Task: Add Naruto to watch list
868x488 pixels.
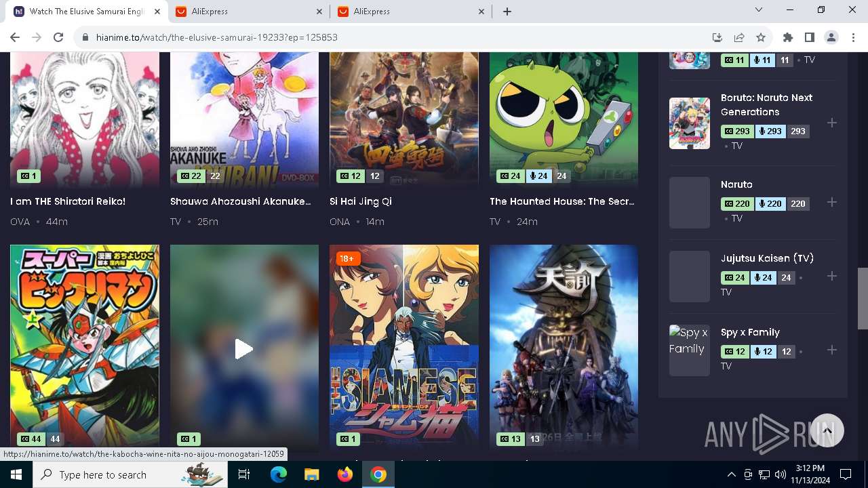Action: coord(832,202)
